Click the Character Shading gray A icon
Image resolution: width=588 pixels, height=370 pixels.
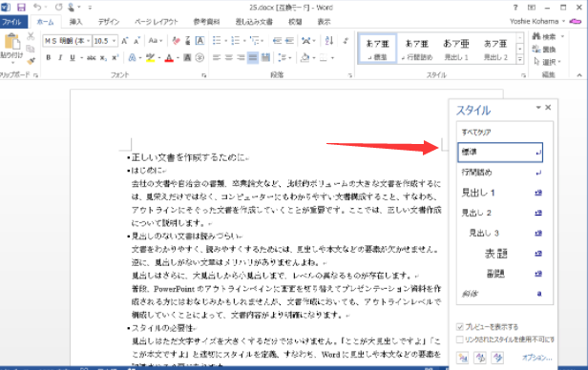[x=187, y=57]
